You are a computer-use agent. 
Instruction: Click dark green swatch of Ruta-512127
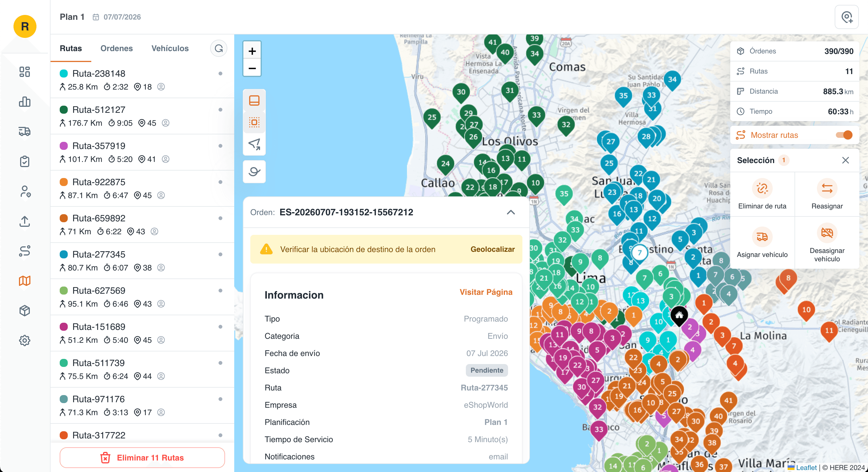click(x=64, y=110)
